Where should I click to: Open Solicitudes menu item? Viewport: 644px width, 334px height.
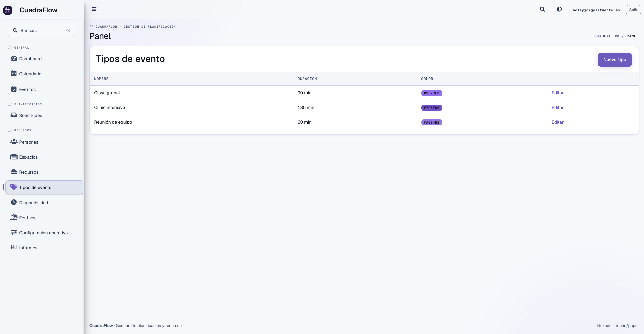point(44,115)
